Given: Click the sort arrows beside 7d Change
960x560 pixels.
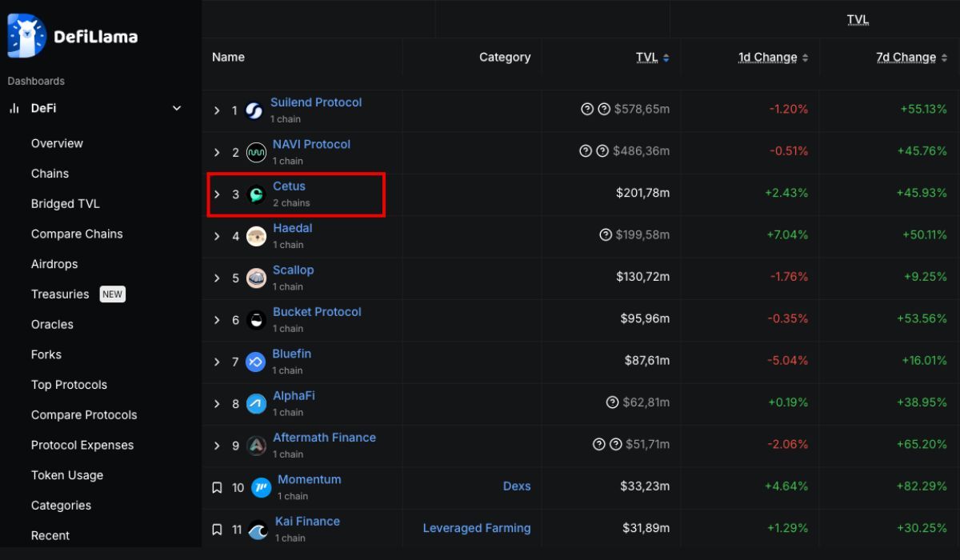Looking at the screenshot, I should 944,58.
